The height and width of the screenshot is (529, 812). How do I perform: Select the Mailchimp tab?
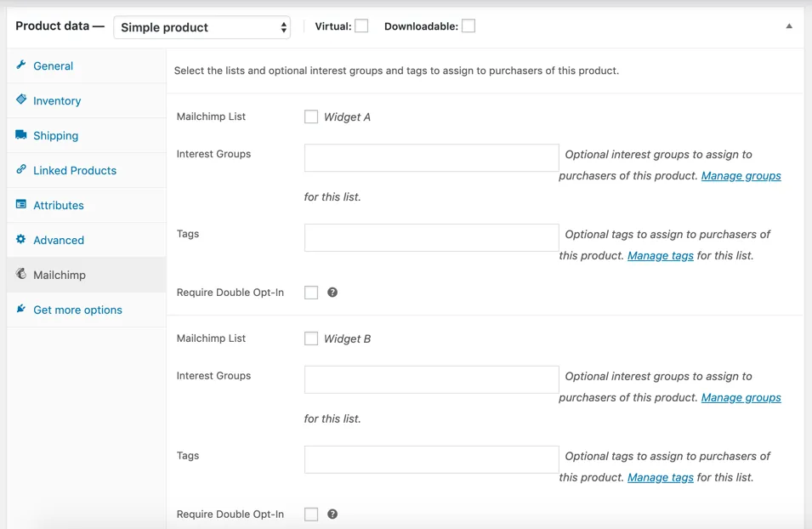point(87,275)
